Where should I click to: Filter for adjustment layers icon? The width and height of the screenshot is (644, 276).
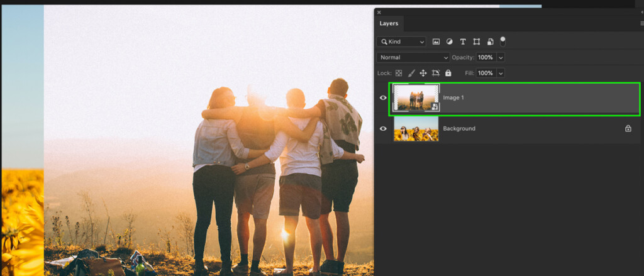(x=449, y=41)
